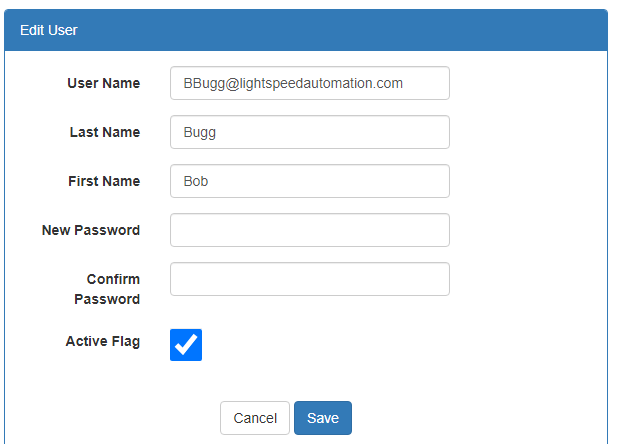Click the First Name label
This screenshot has height=444, width=617.
pos(104,181)
